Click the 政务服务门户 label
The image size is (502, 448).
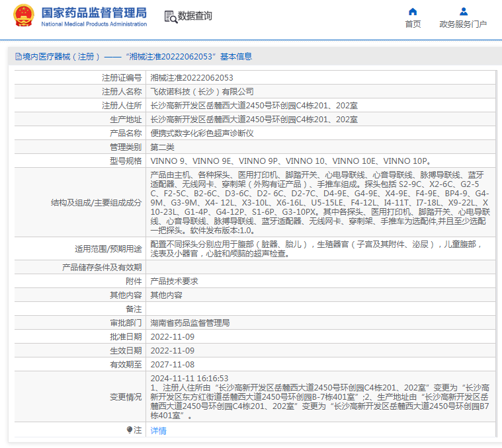(463, 24)
